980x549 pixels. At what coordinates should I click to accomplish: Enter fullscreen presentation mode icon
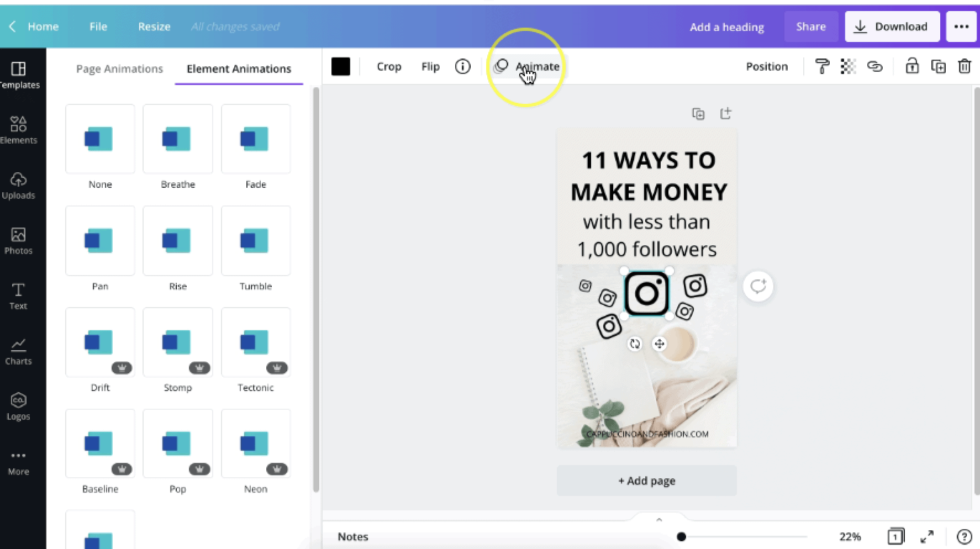(927, 536)
